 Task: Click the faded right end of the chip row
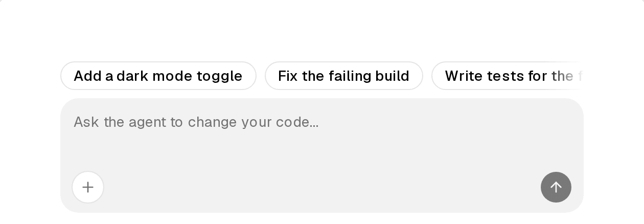point(572,76)
